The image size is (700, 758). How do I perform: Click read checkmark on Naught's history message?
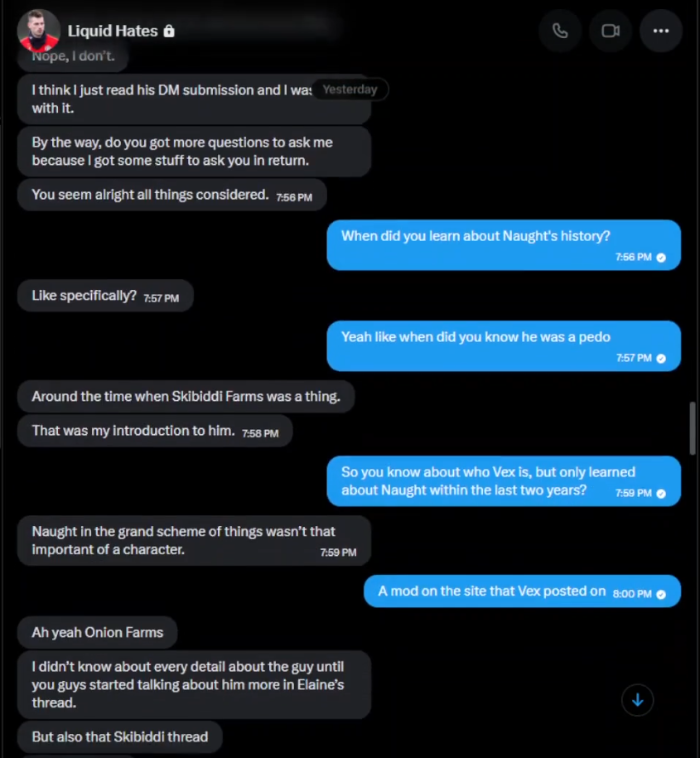[x=661, y=258]
